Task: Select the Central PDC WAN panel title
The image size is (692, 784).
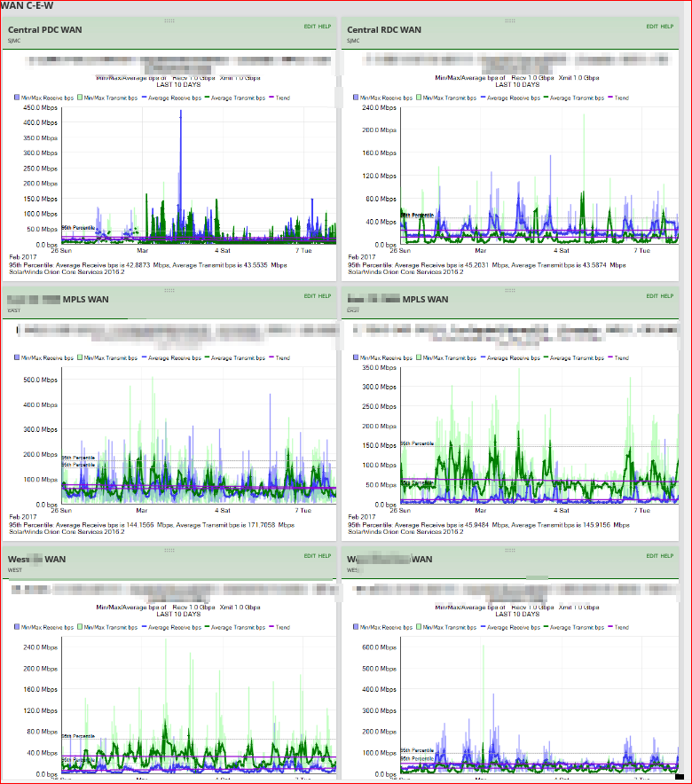Action: [x=45, y=30]
